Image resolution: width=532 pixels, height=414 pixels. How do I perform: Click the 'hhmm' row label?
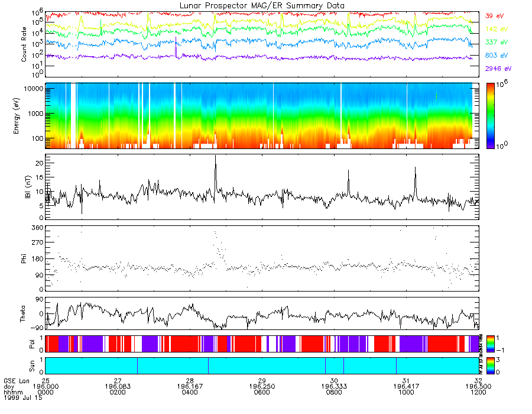[13, 392]
